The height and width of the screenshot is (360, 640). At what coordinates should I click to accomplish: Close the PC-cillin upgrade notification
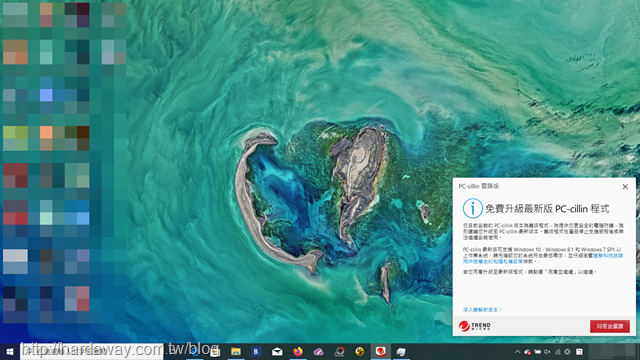pyautogui.click(x=625, y=187)
